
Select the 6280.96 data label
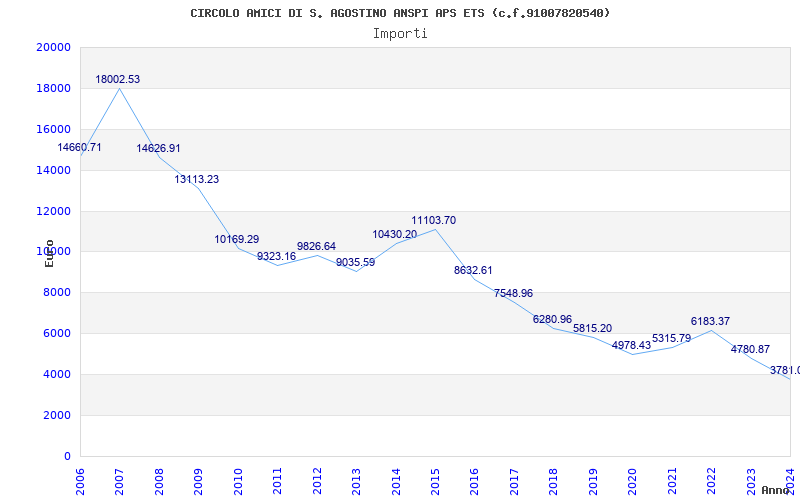point(552,319)
